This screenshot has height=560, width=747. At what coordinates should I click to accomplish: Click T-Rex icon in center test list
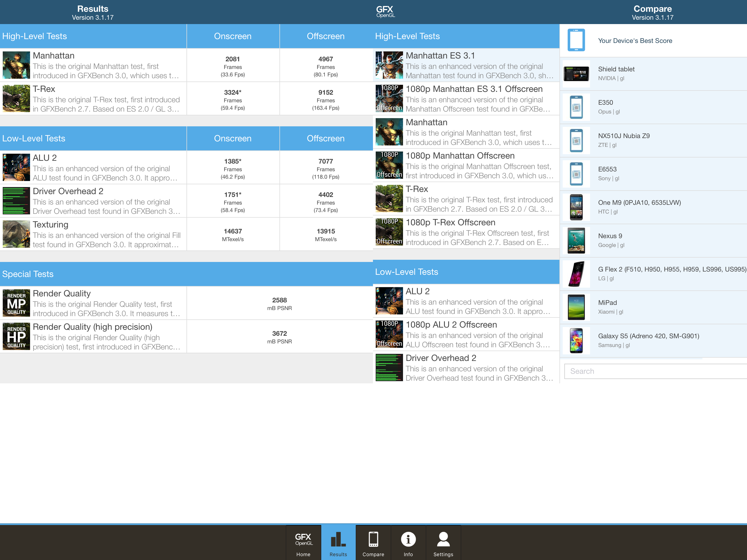click(389, 199)
